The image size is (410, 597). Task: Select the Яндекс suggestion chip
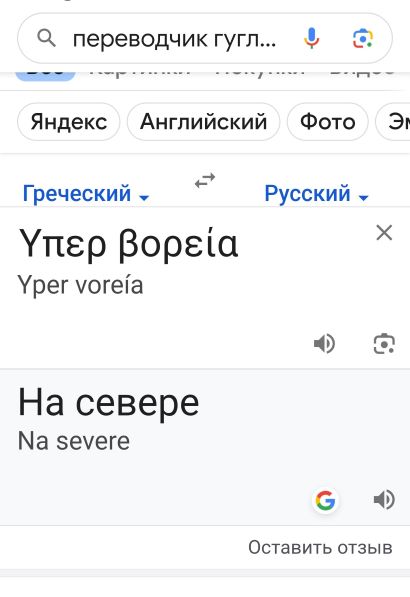(69, 122)
